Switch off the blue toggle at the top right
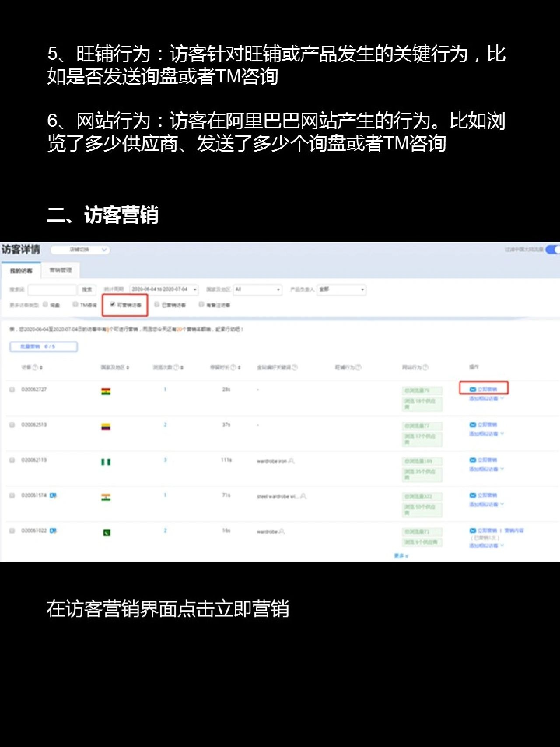The width and height of the screenshot is (560, 747). coord(553,250)
